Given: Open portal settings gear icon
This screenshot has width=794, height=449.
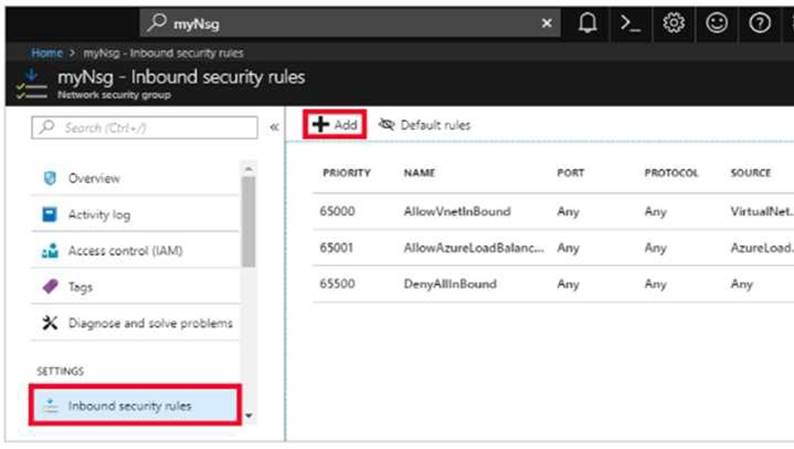Looking at the screenshot, I should coord(673,23).
